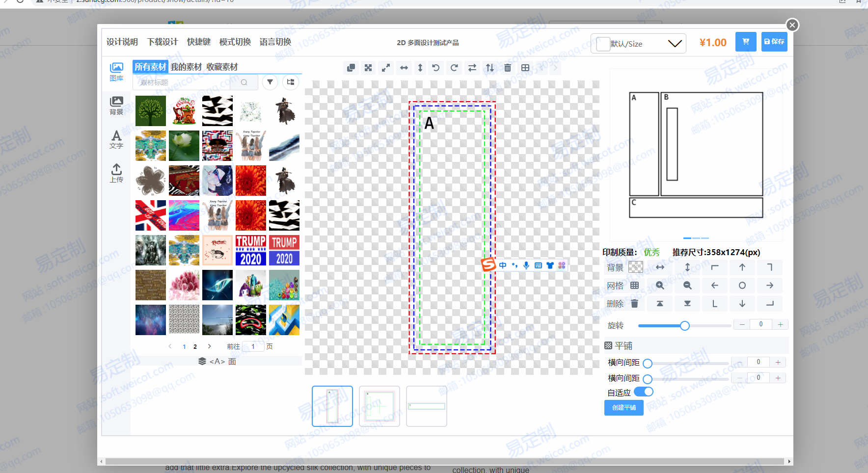Image resolution: width=868 pixels, height=473 pixels.
Task: Click the zoom-in magnifier icon
Action: click(x=660, y=286)
